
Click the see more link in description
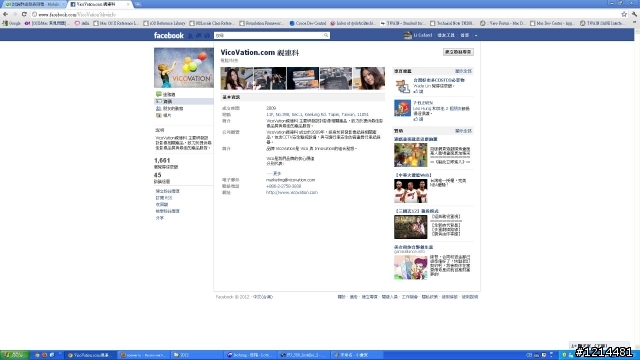tap(274, 173)
